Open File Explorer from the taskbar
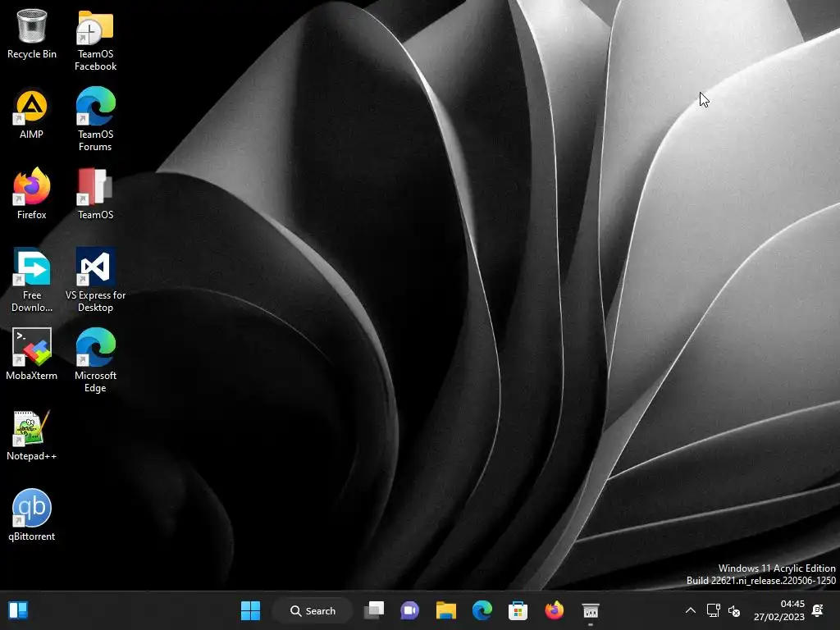This screenshot has width=840, height=630. tap(445, 610)
